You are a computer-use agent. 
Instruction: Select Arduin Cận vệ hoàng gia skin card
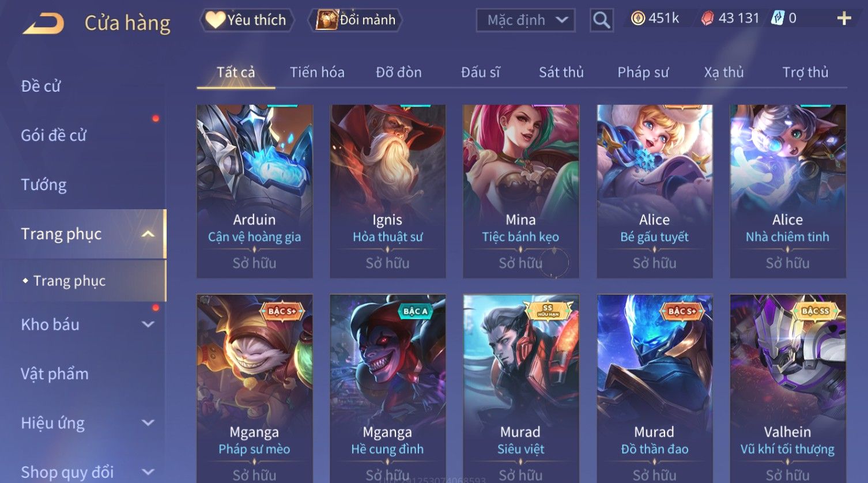tap(255, 191)
